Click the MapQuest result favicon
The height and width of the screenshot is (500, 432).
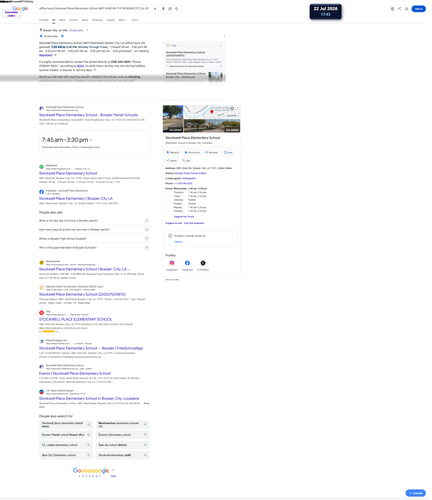click(41, 167)
